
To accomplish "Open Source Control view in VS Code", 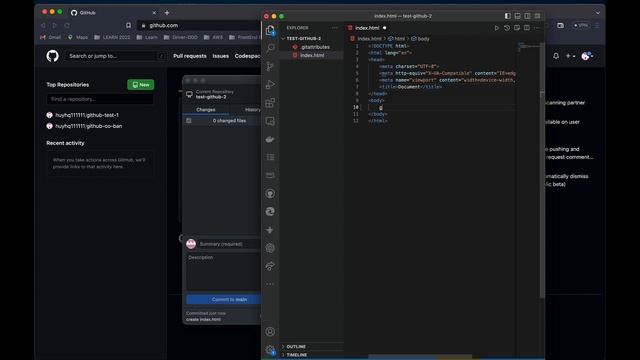I will [x=270, y=66].
